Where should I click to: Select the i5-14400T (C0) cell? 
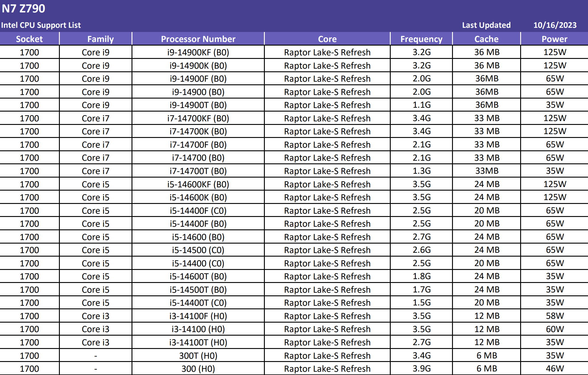(x=198, y=303)
